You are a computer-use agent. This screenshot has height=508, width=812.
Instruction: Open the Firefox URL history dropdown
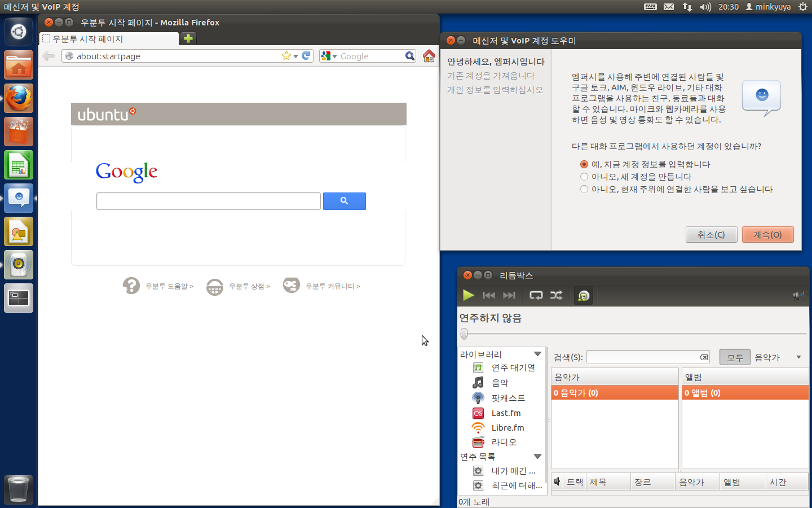(x=295, y=56)
